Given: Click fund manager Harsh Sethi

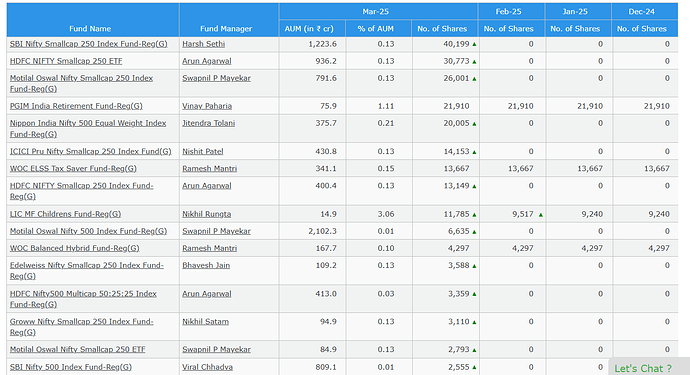Looking at the screenshot, I should click(x=203, y=44).
